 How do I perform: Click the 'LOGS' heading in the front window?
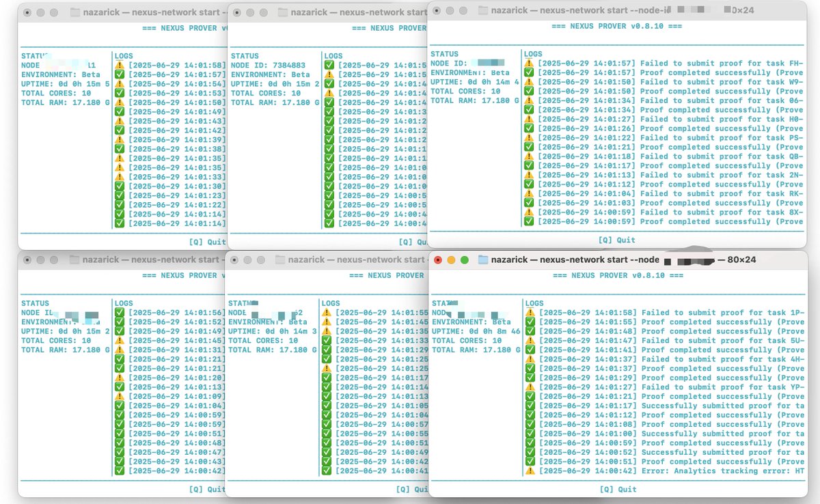pyautogui.click(x=533, y=303)
